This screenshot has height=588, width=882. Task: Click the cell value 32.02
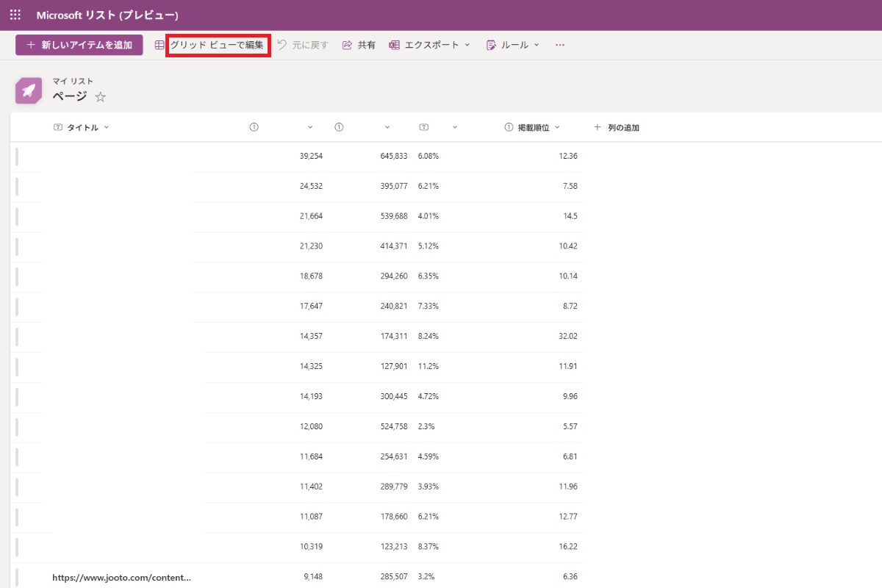click(x=568, y=336)
